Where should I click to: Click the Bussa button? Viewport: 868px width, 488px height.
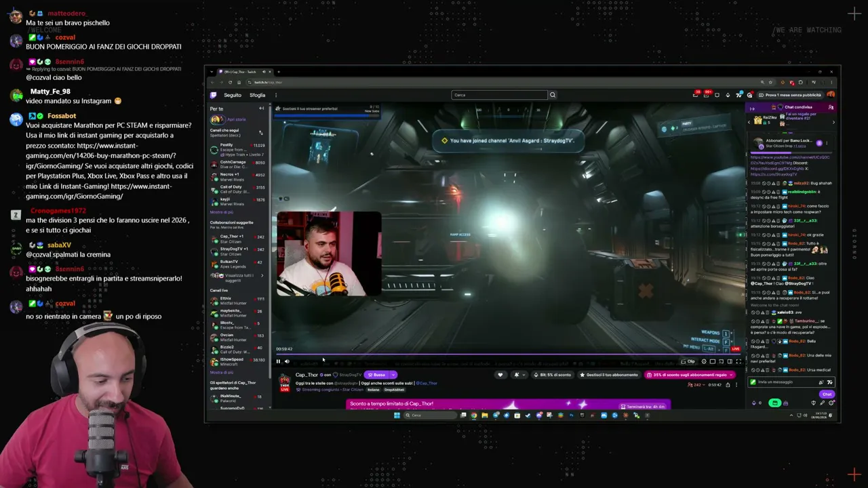376,375
